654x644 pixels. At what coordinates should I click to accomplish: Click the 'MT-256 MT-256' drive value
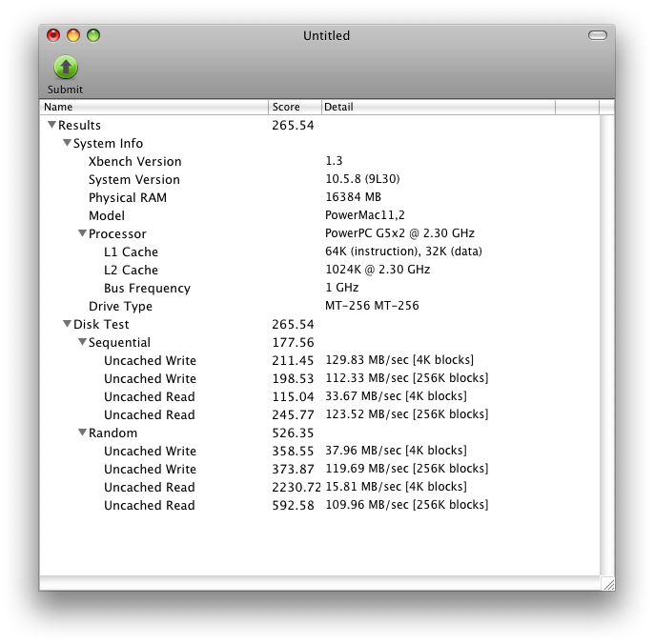coord(372,306)
